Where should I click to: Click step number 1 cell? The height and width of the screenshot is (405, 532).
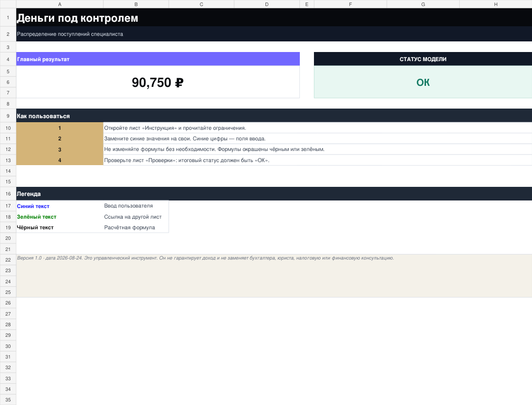[x=60, y=128]
